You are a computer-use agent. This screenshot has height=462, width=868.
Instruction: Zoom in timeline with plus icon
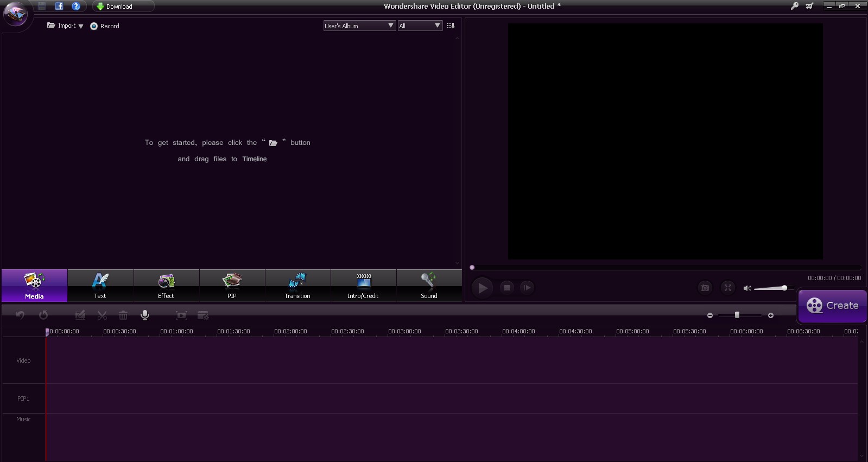tap(771, 315)
